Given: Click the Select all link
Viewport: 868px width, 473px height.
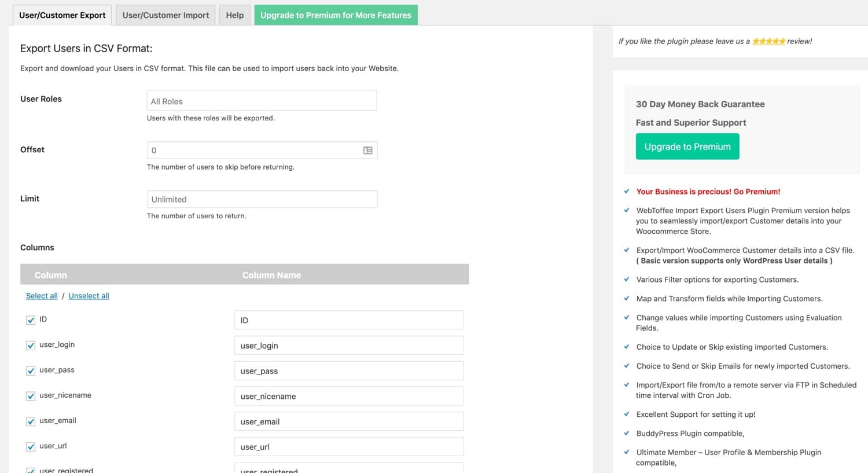Looking at the screenshot, I should coord(41,295).
